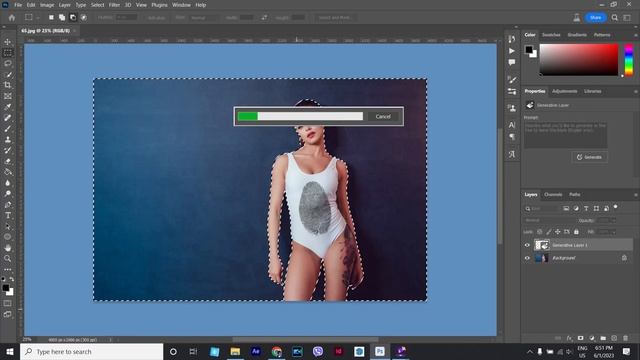
Task: Open the workspace switcher icon
Action: [x=627, y=18]
